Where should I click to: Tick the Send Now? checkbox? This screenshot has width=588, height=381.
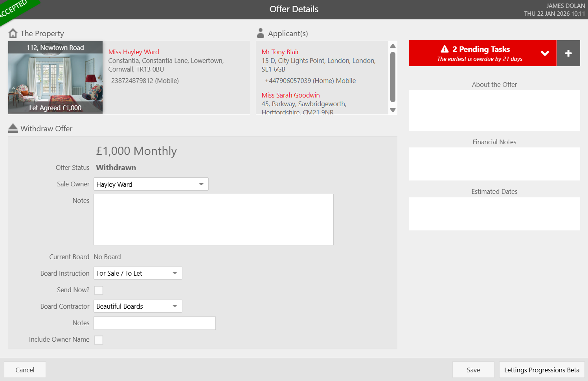(x=99, y=290)
